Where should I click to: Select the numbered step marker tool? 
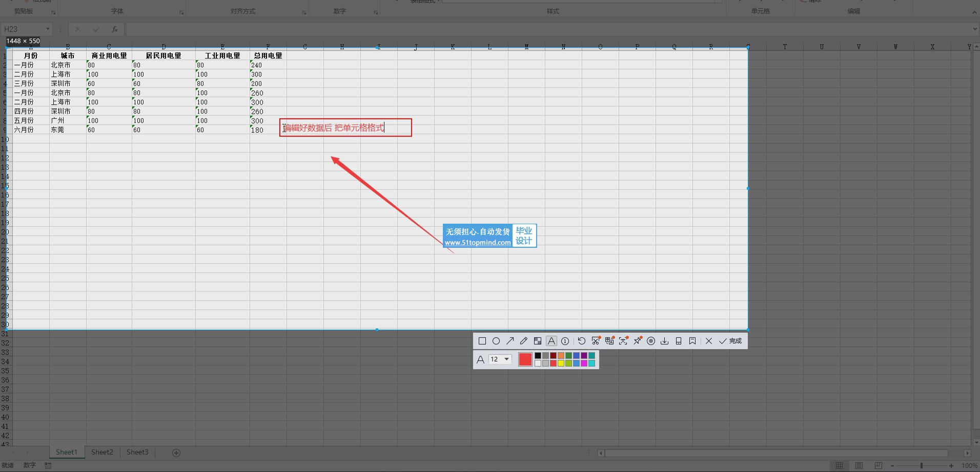point(565,341)
